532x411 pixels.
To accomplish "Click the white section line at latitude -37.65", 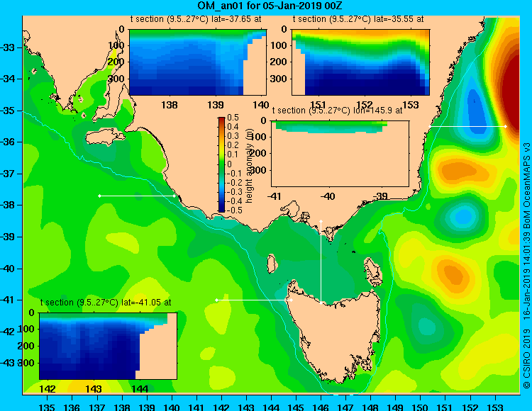I will pos(137,196).
